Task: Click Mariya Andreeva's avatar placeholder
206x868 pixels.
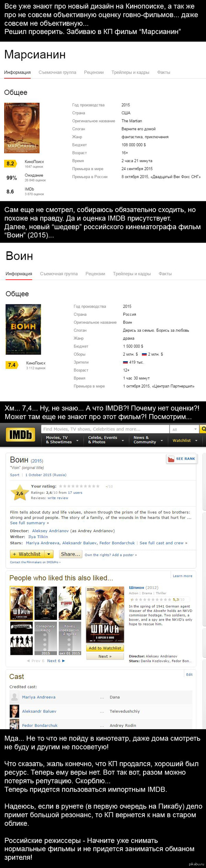Action: point(14,697)
